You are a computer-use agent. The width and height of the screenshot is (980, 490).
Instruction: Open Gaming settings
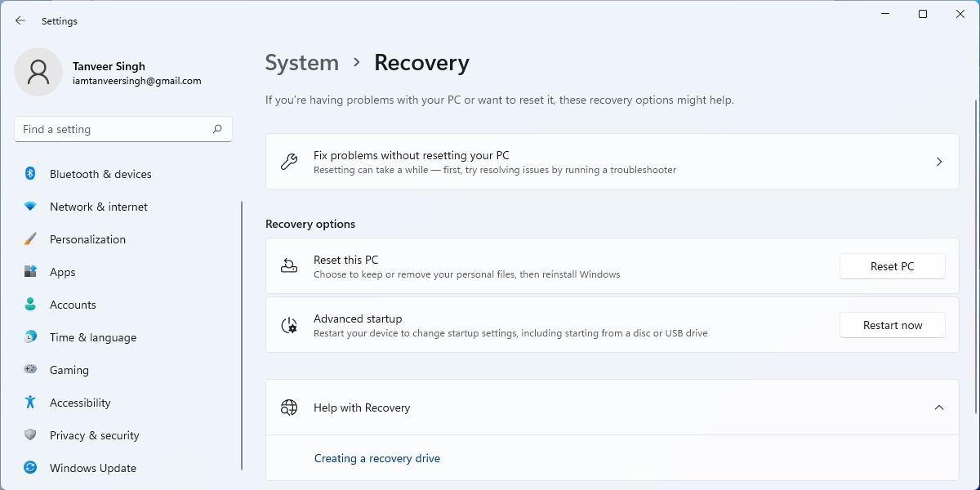69,370
